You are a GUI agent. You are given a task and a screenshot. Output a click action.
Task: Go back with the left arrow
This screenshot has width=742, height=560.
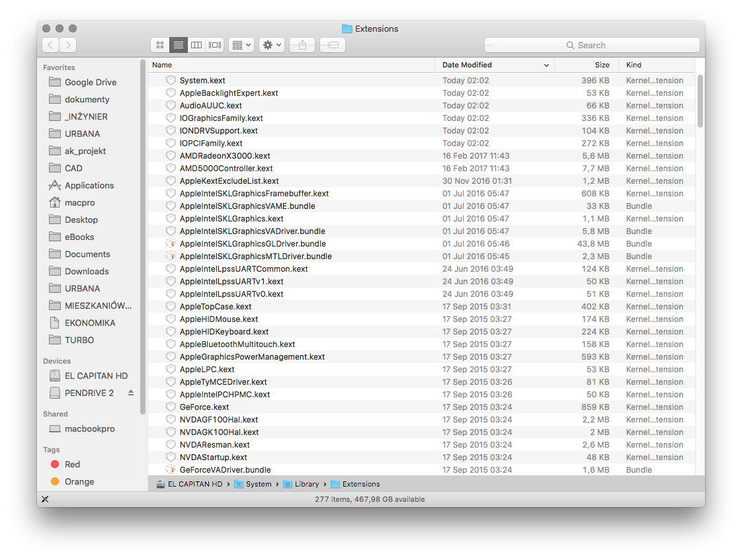(51, 45)
